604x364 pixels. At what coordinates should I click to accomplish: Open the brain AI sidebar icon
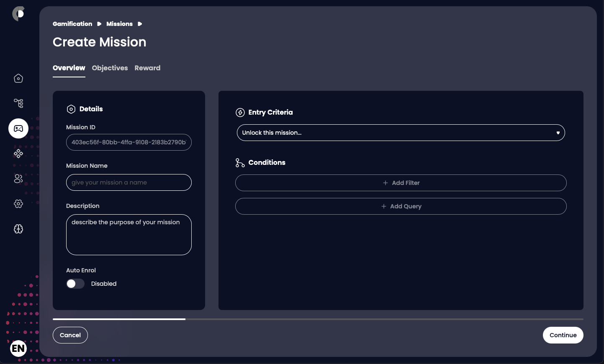click(x=18, y=229)
